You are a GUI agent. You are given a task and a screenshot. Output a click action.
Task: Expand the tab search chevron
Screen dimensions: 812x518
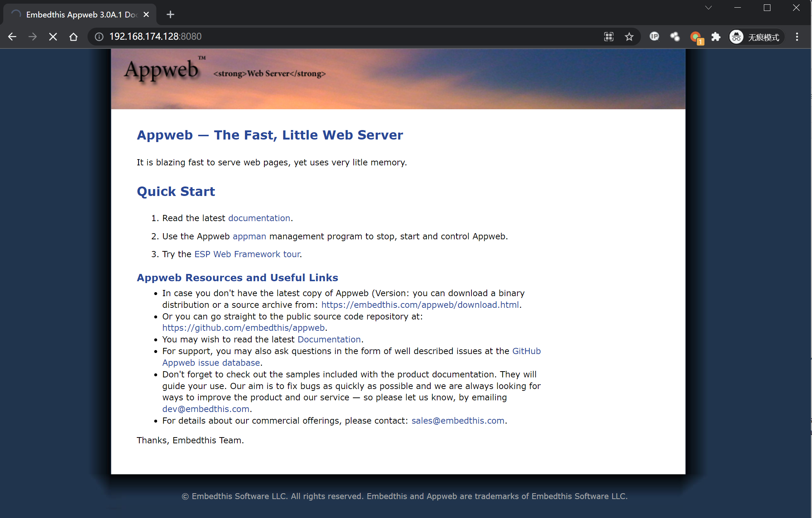coord(708,8)
